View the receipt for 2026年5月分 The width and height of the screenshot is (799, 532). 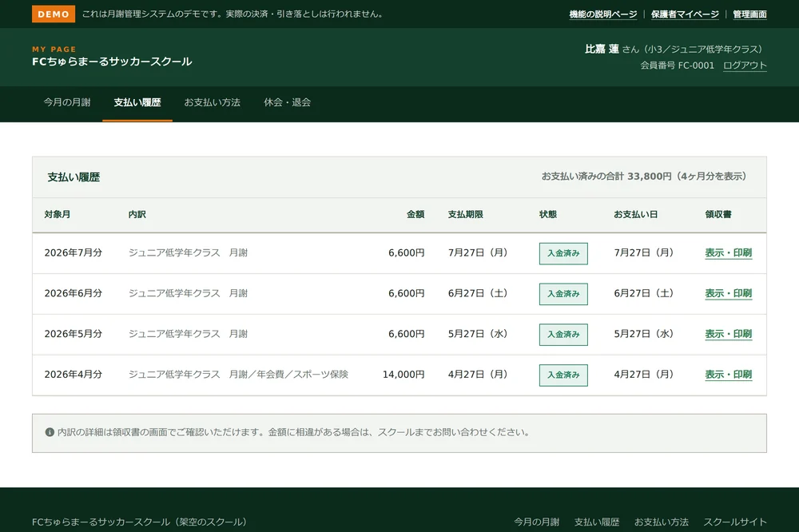[x=728, y=334]
